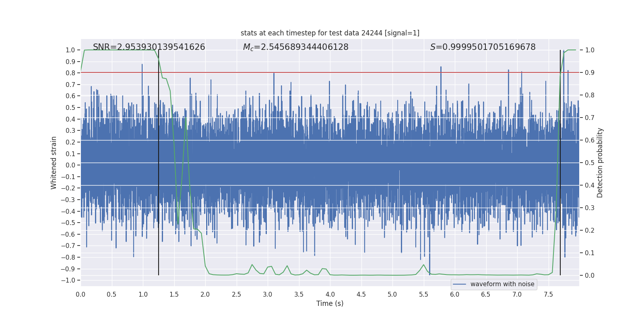The height and width of the screenshot is (322, 644).
Task: Click the plot title mentioning test data 24244
Action: click(330, 33)
